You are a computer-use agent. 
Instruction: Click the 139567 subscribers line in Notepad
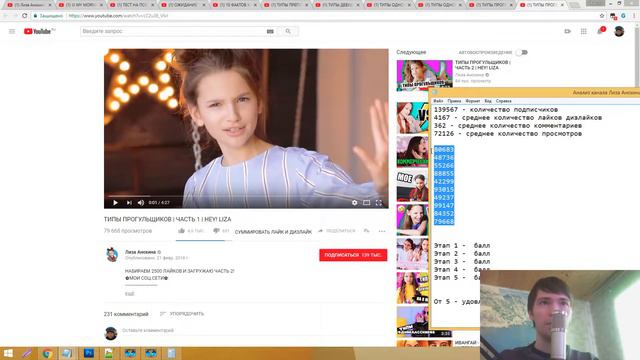tap(496, 110)
